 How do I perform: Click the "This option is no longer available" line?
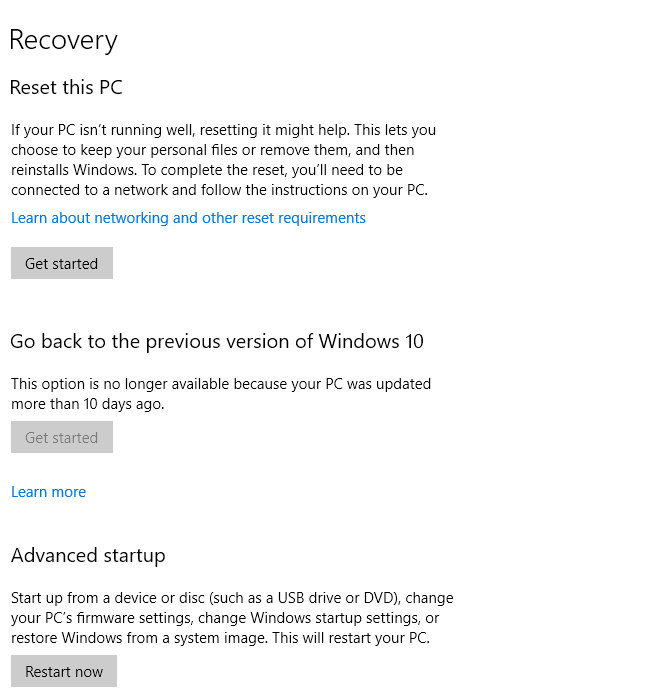[220, 384]
